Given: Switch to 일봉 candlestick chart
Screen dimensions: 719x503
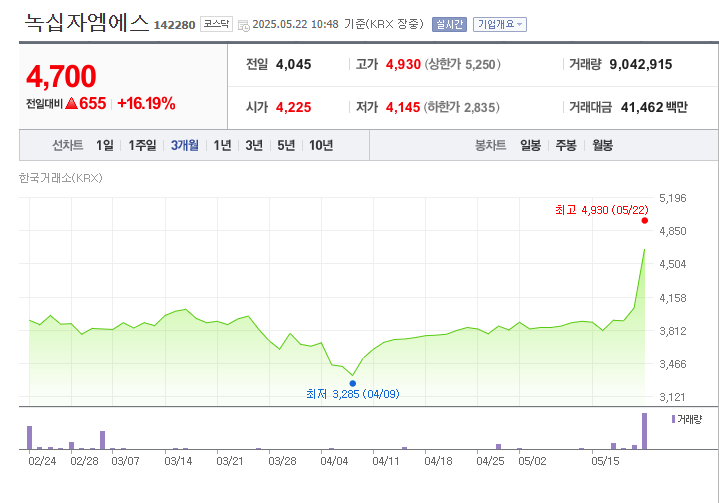Looking at the screenshot, I should [x=531, y=145].
